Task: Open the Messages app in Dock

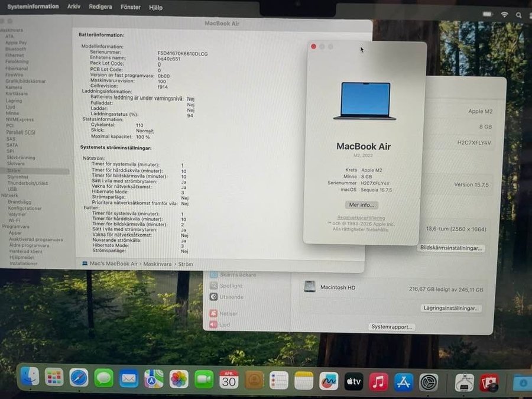Action: click(104, 378)
